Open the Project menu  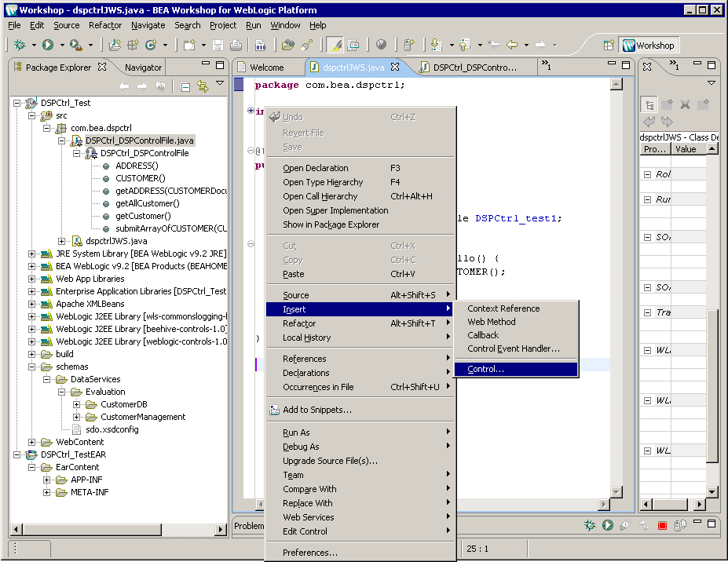click(x=223, y=25)
